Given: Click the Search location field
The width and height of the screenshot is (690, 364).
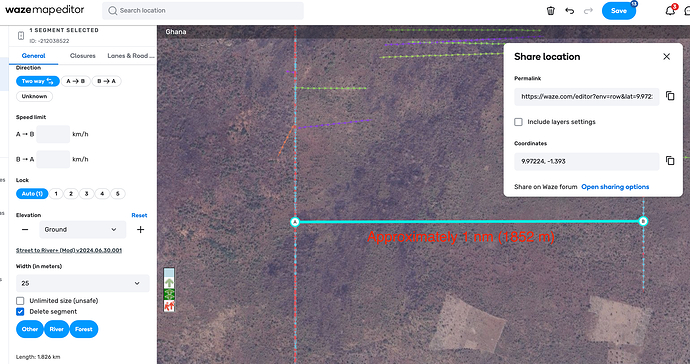Looking at the screenshot, I should coord(203,10).
